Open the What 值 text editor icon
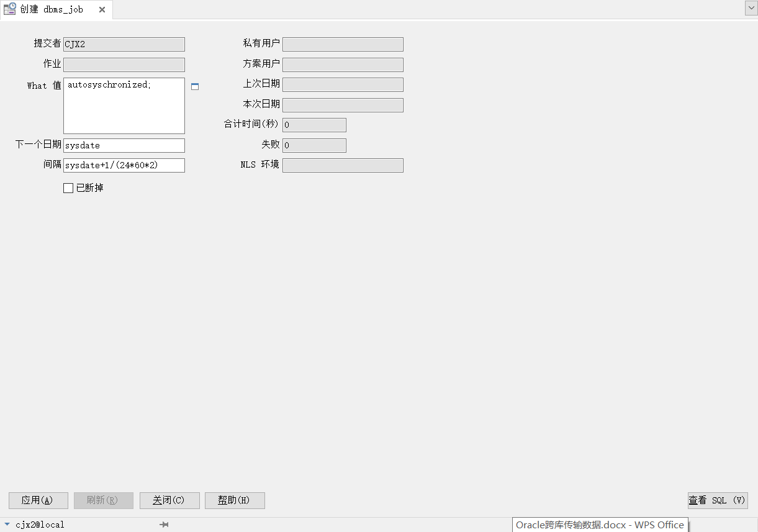Screen dimensions: 758x532 click(195, 86)
